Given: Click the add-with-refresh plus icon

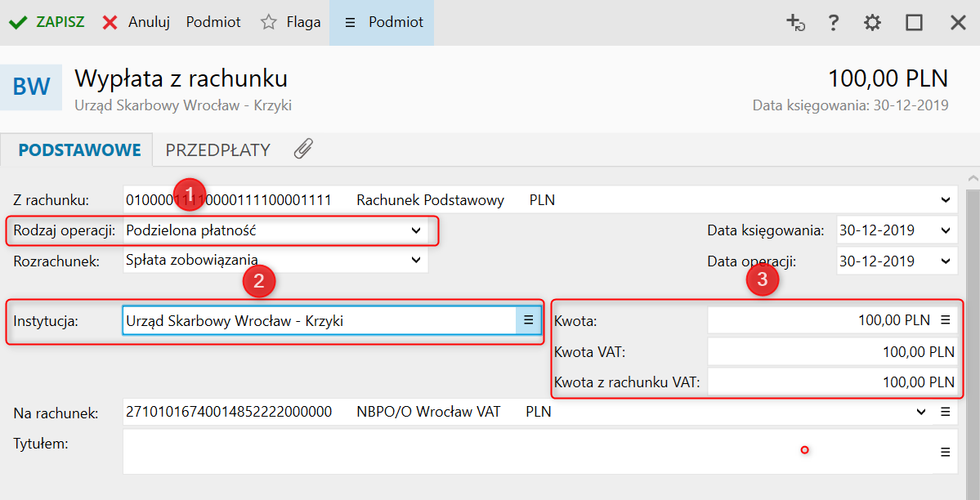Looking at the screenshot, I should pyautogui.click(x=795, y=22).
